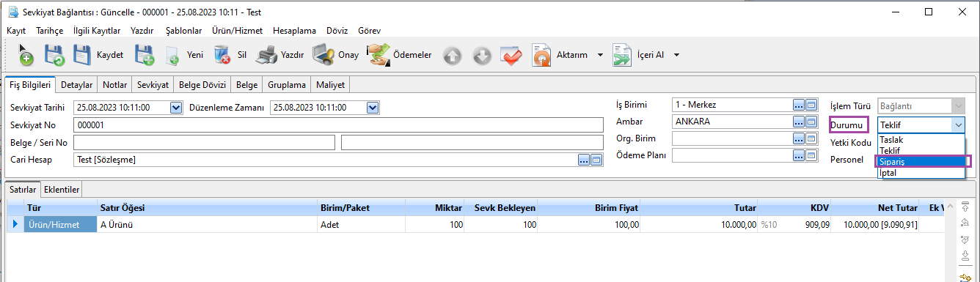
Task: Click the Sil trash icon
Action: click(x=222, y=55)
